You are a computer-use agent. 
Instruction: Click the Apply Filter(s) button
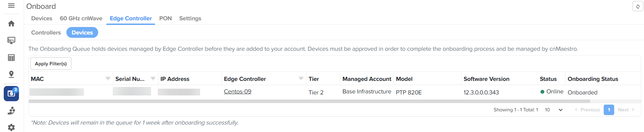tap(51, 64)
